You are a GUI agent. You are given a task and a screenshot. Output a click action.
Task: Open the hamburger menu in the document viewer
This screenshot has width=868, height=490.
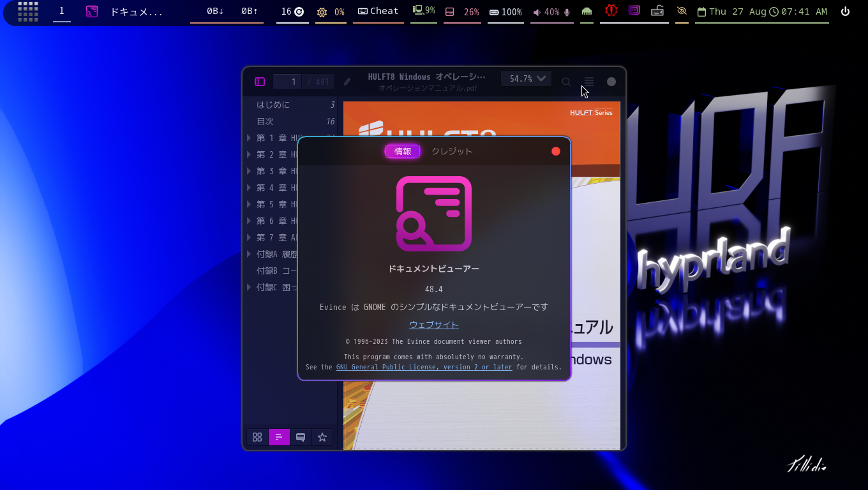pos(589,82)
